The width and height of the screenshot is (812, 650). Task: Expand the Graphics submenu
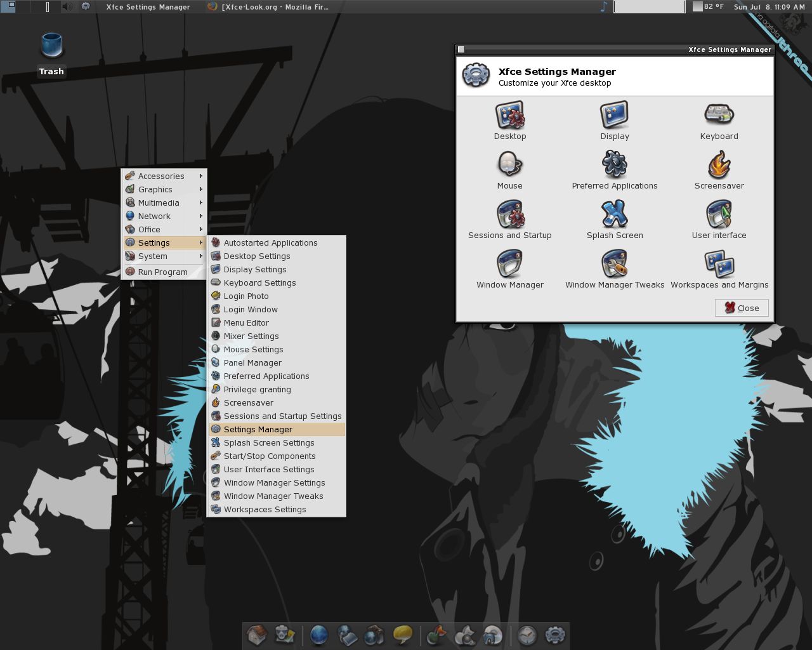[164, 189]
